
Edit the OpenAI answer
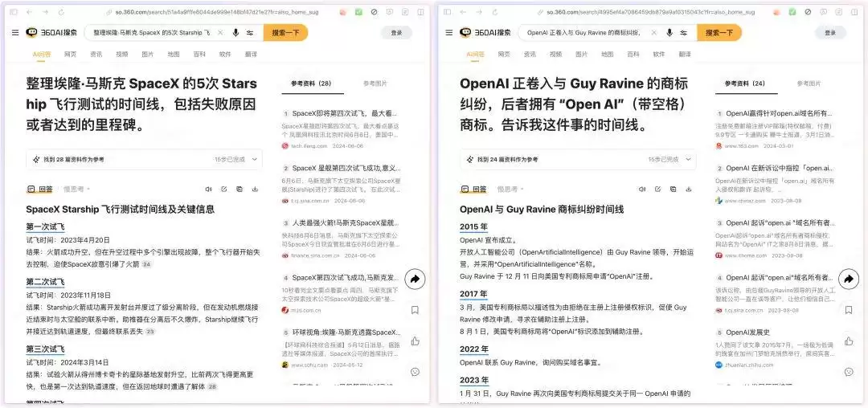[x=657, y=189]
